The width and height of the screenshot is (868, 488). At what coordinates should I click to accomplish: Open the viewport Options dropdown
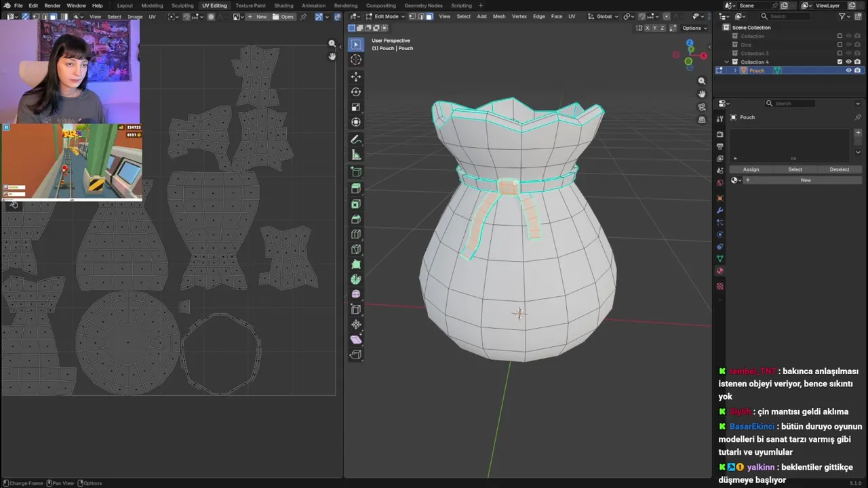(x=694, y=28)
